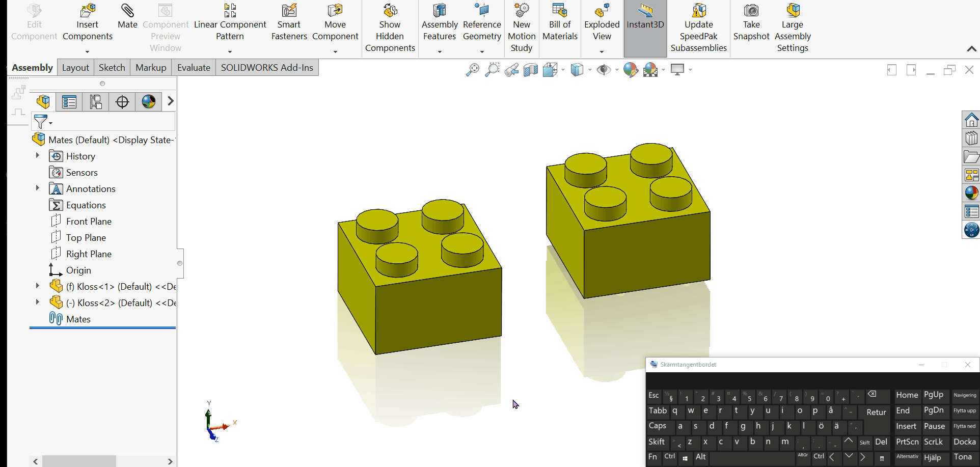Switch to the Evaluate tab
The height and width of the screenshot is (467, 980).
tap(194, 68)
